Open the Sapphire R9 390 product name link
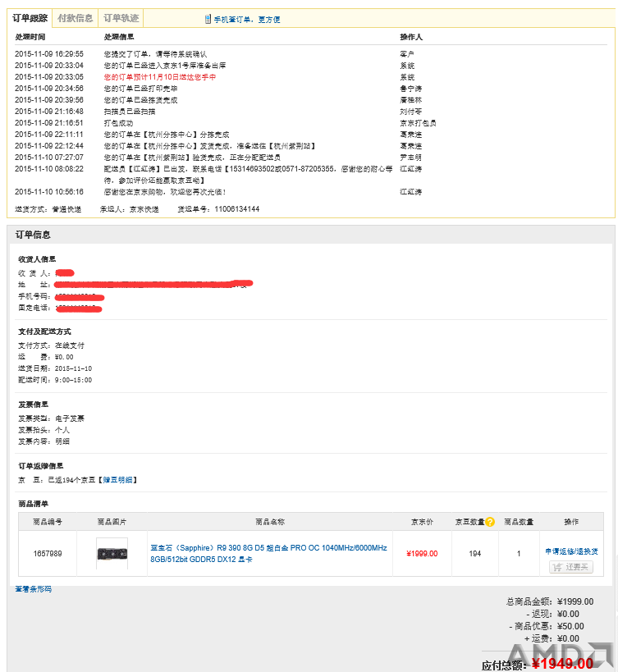 (x=268, y=553)
